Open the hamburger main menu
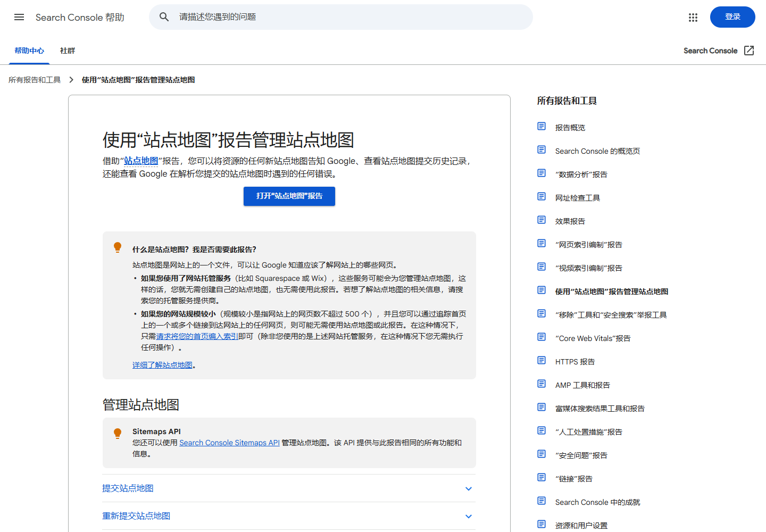This screenshot has width=766, height=532. click(19, 17)
